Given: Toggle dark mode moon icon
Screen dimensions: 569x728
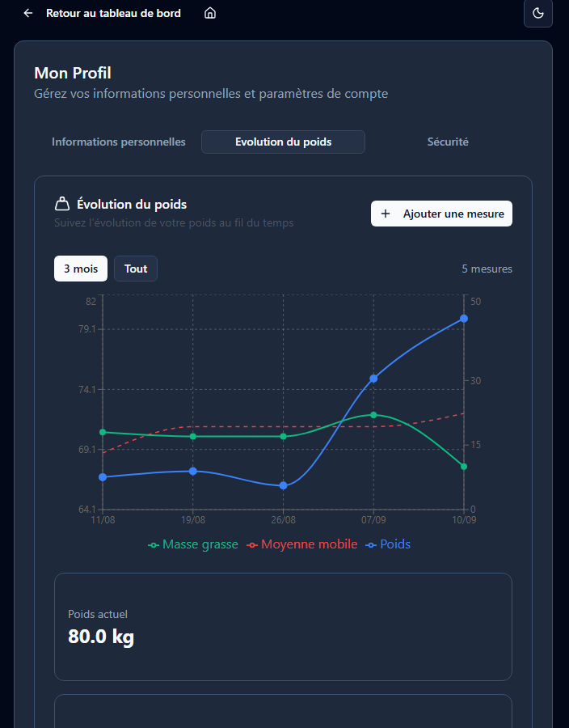Looking at the screenshot, I should (538, 13).
